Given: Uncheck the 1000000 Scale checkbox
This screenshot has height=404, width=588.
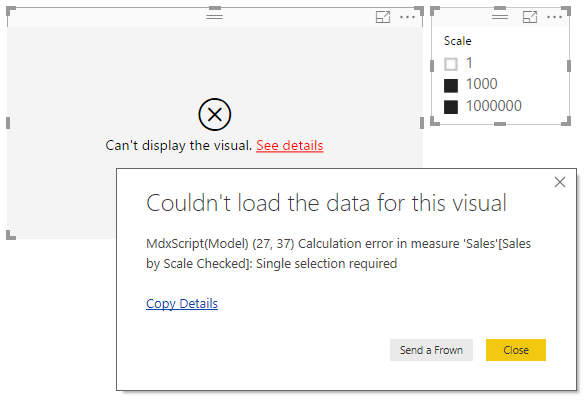Looking at the screenshot, I should pos(451,107).
